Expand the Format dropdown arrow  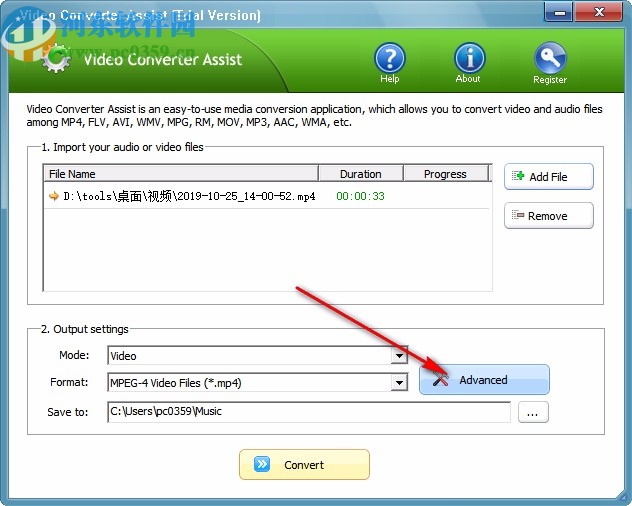pos(399,382)
